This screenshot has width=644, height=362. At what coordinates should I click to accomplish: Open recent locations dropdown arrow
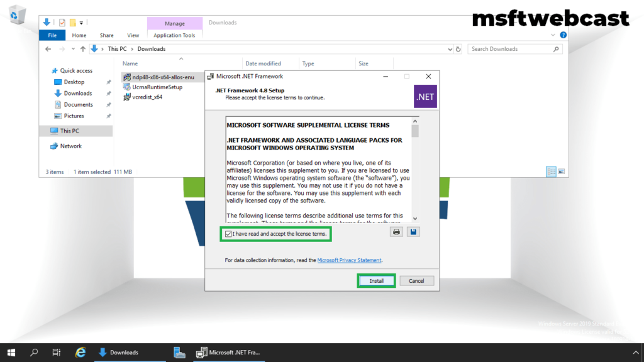tap(73, 49)
